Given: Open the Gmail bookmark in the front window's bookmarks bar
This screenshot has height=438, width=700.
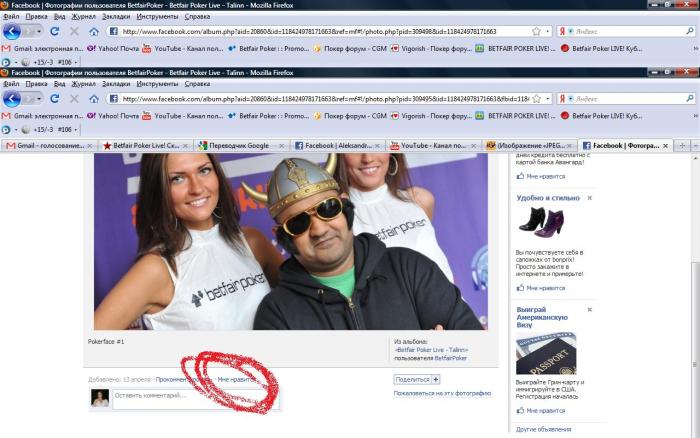Looking at the screenshot, I should pos(43,116).
